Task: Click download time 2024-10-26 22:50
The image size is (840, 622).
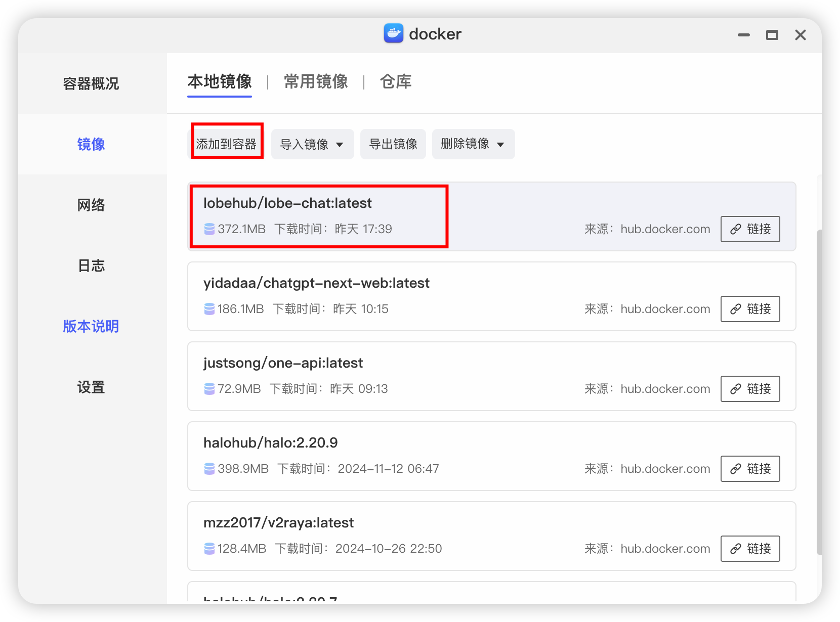Action: (389, 549)
